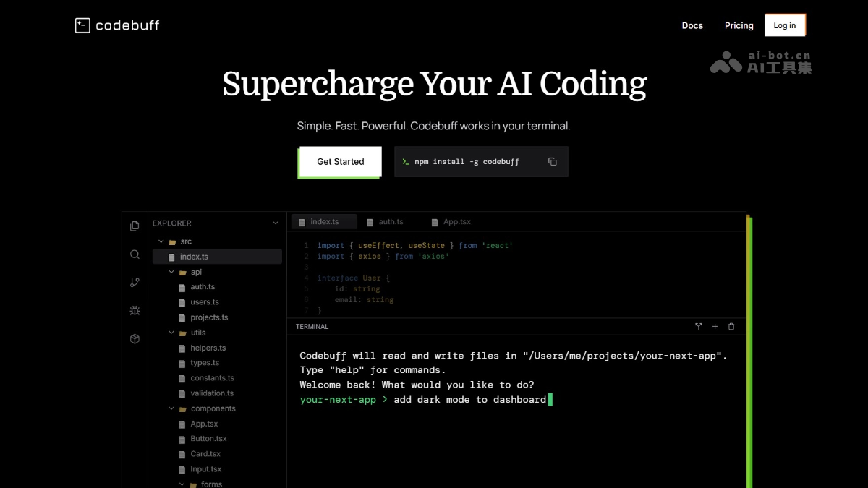
Task: Open the Explorer files icon
Action: (x=135, y=225)
